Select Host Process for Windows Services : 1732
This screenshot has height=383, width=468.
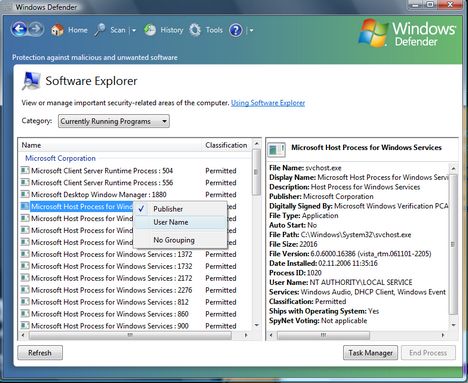(112, 266)
